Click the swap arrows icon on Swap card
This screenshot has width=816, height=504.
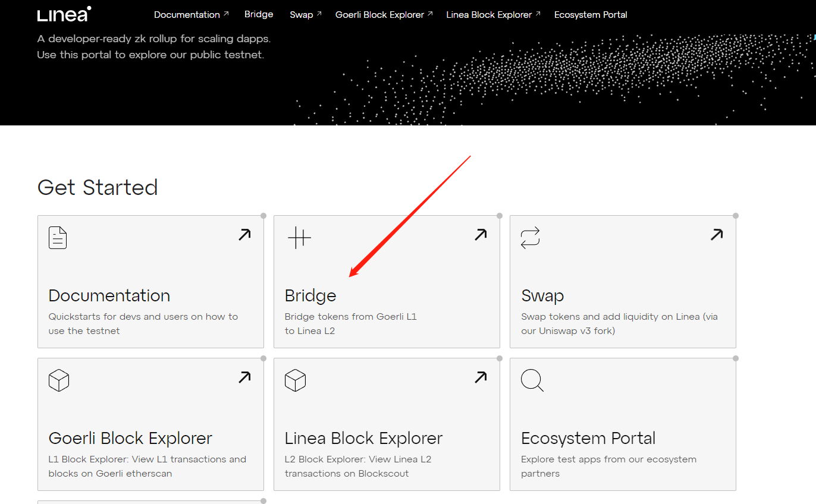click(531, 238)
